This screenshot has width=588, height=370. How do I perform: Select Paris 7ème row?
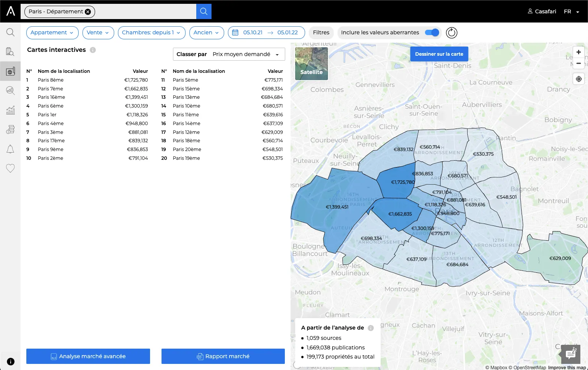(x=87, y=89)
